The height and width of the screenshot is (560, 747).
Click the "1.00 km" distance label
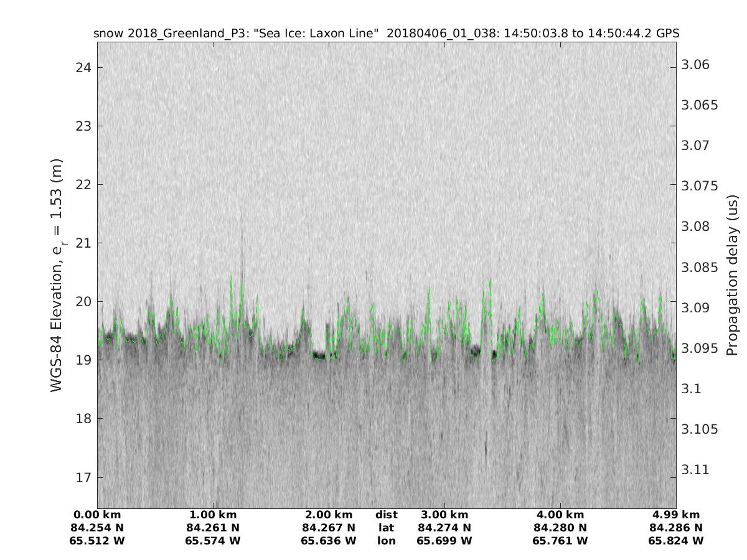(212, 515)
